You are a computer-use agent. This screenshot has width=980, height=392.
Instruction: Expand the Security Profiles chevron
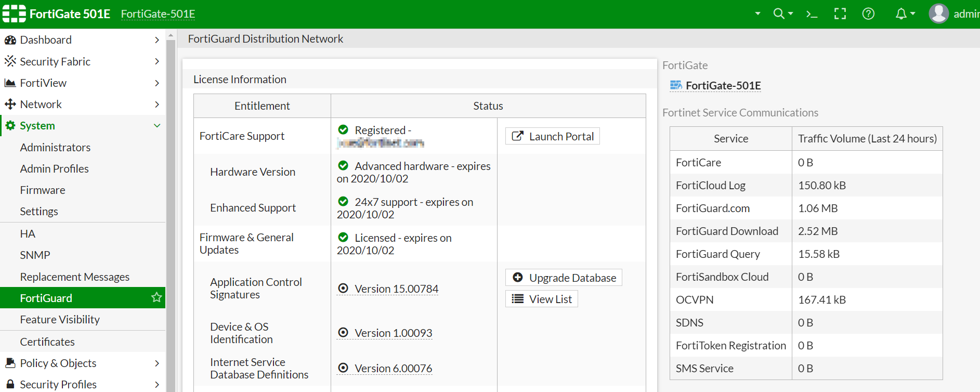point(157,384)
